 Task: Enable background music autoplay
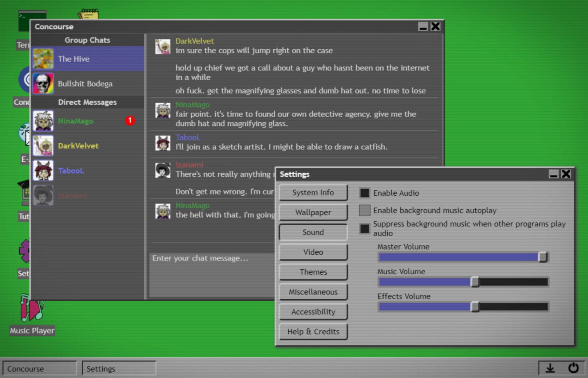pos(364,210)
